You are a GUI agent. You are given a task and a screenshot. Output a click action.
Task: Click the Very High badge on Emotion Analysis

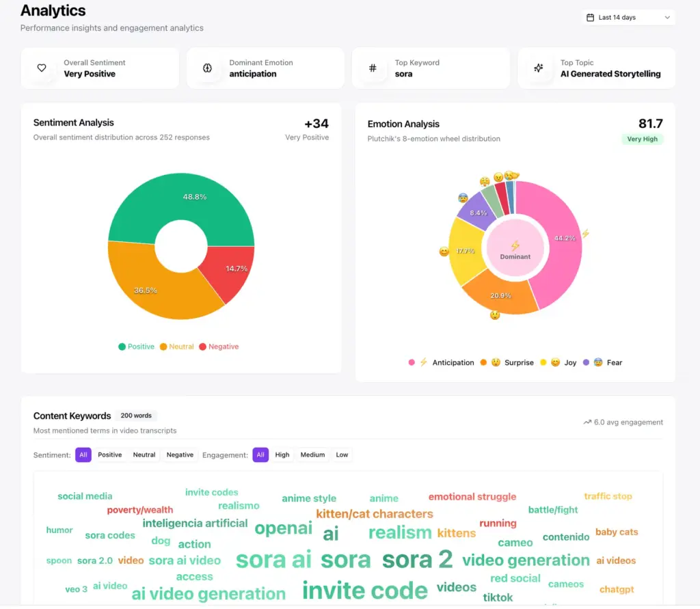pyautogui.click(x=642, y=138)
